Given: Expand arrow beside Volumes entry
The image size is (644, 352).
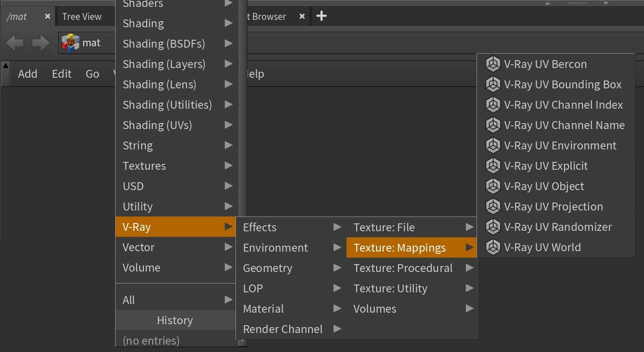Looking at the screenshot, I should click(x=470, y=308).
